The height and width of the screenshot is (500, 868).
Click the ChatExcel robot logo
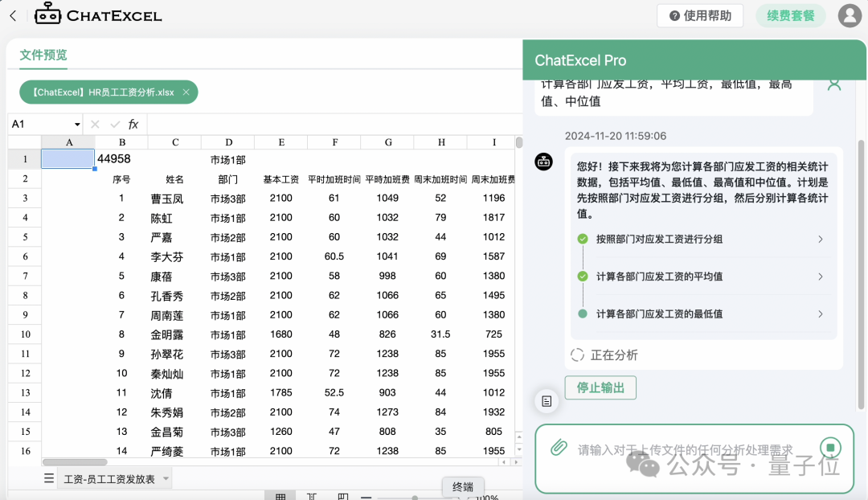47,14
